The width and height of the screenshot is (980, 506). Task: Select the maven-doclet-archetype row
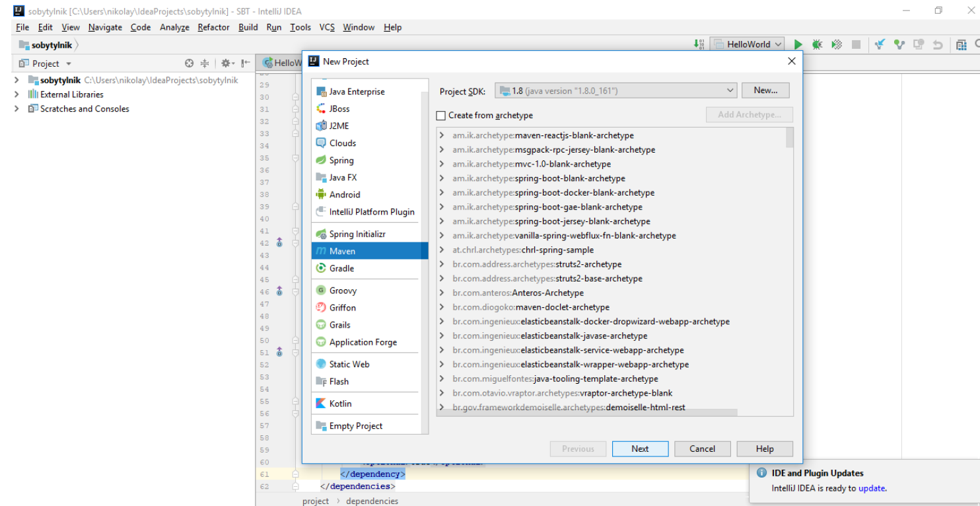pos(612,307)
